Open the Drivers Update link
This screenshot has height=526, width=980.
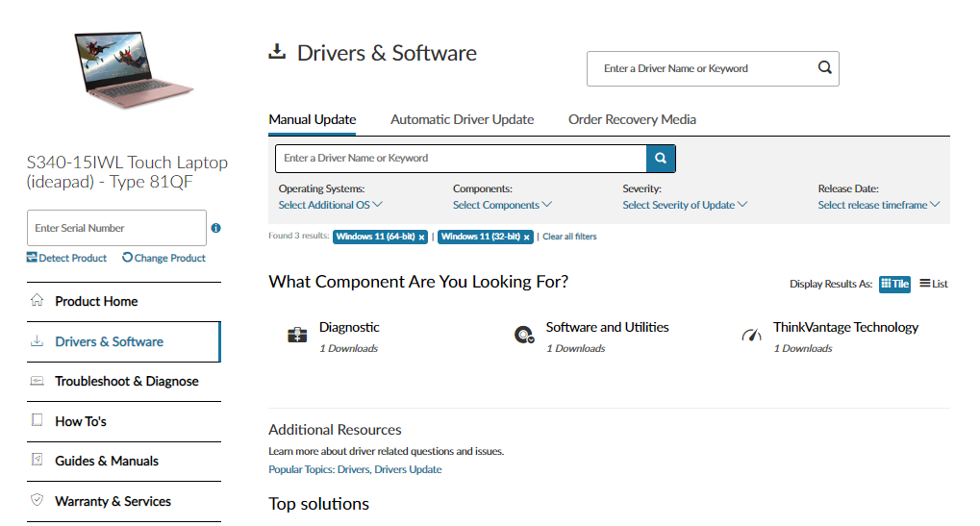[x=408, y=469]
